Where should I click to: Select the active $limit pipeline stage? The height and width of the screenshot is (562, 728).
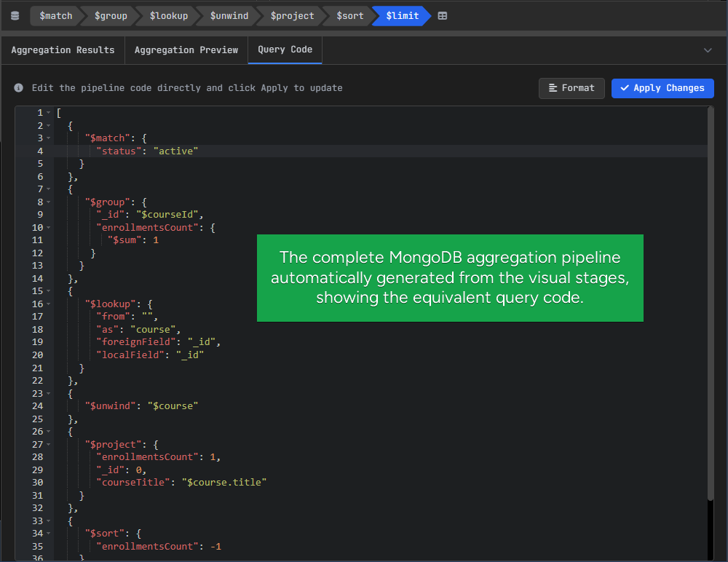point(402,16)
